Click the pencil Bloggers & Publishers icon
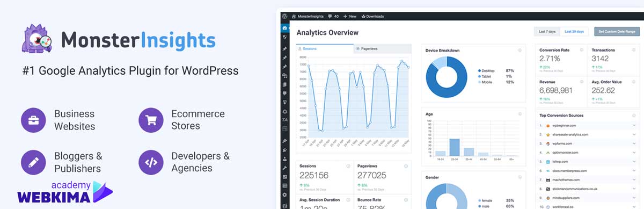The height and width of the screenshot is (209, 644). [34, 162]
